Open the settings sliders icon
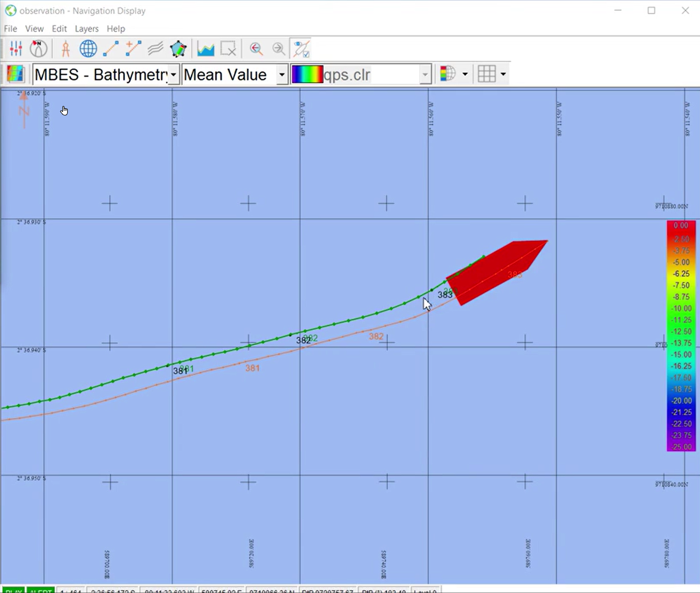This screenshot has width=700, height=593. (16, 49)
